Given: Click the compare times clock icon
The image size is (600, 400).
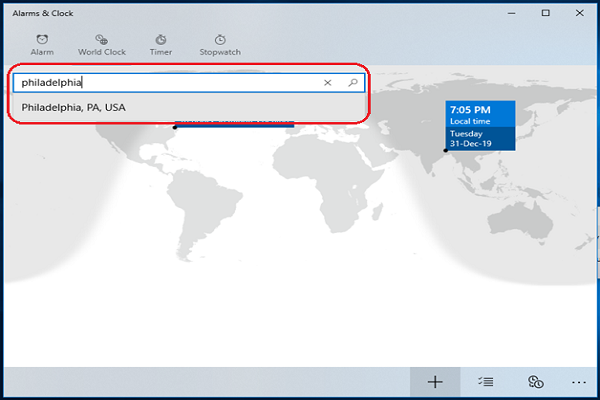Looking at the screenshot, I should [x=536, y=382].
